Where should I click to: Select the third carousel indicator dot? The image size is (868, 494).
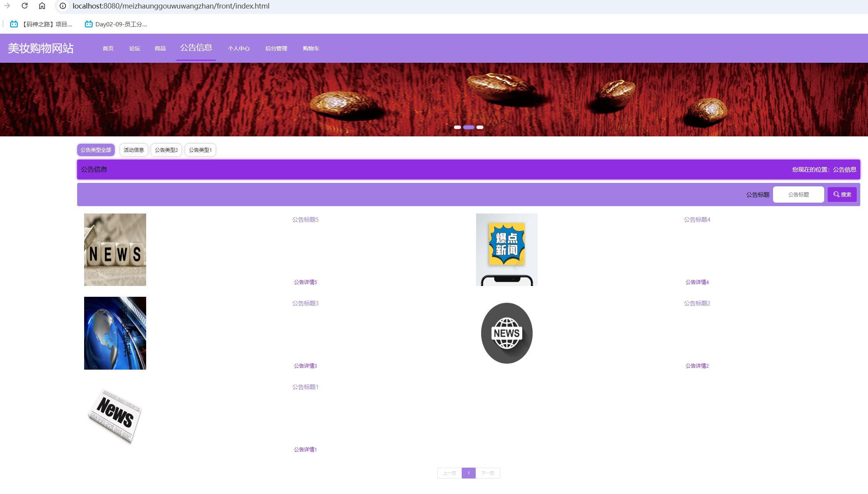pos(480,127)
